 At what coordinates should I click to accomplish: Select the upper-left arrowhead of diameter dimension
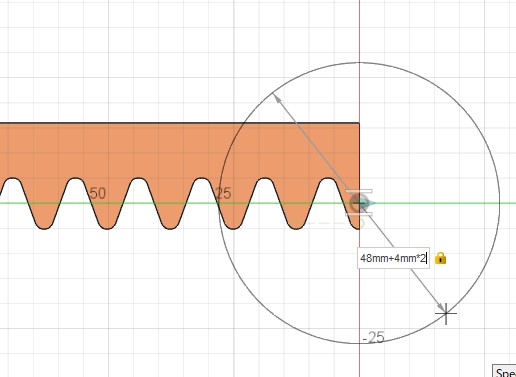pyautogui.click(x=276, y=98)
